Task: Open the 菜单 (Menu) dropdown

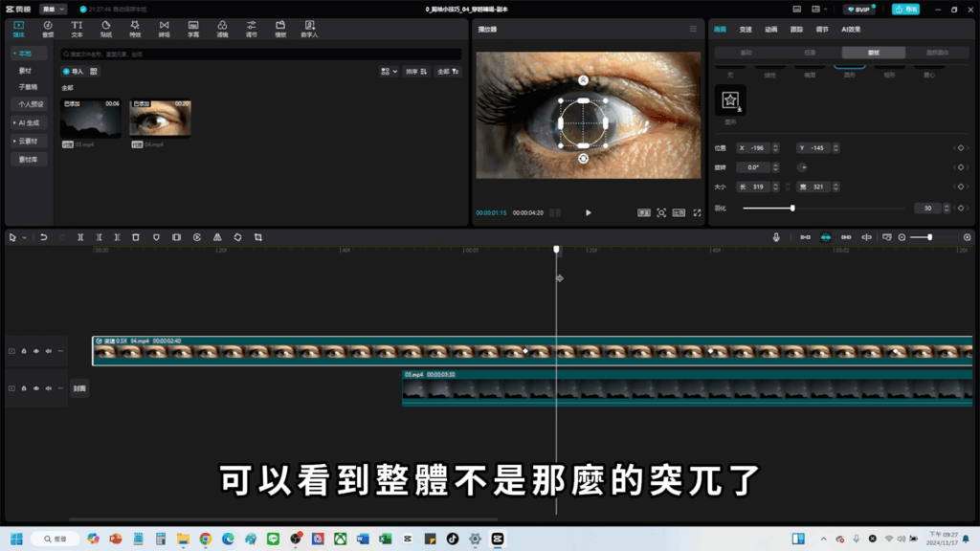Action: click(54, 10)
